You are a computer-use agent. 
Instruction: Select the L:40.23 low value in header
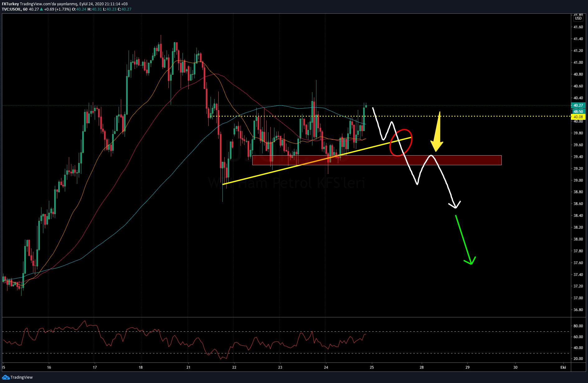[110, 9]
